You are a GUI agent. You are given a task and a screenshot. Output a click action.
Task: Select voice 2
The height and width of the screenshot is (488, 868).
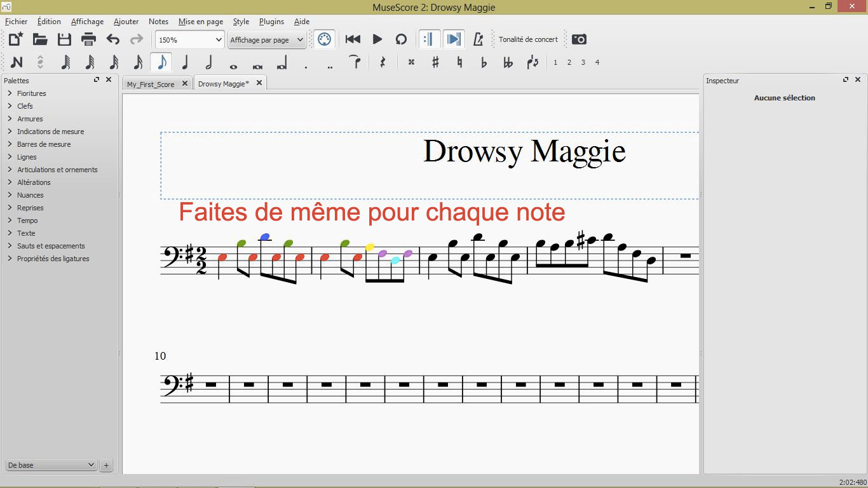[569, 62]
